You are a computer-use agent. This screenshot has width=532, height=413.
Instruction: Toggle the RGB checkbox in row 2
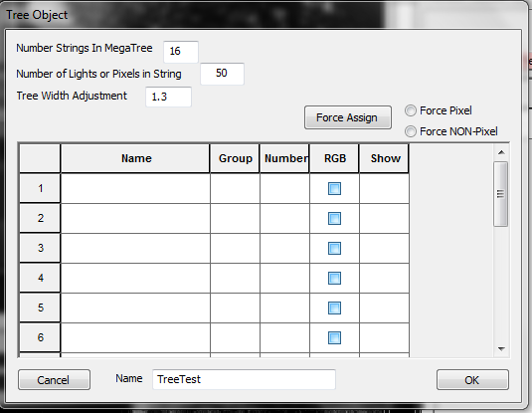point(334,218)
